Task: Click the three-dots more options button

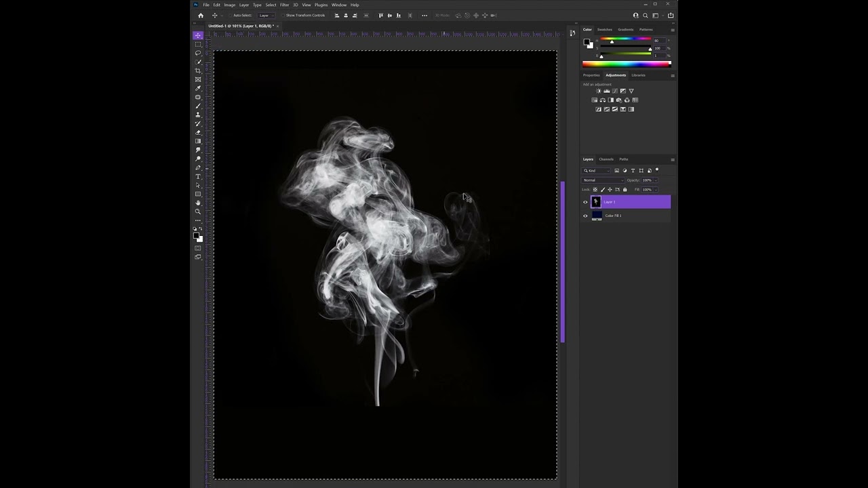Action: tap(425, 15)
